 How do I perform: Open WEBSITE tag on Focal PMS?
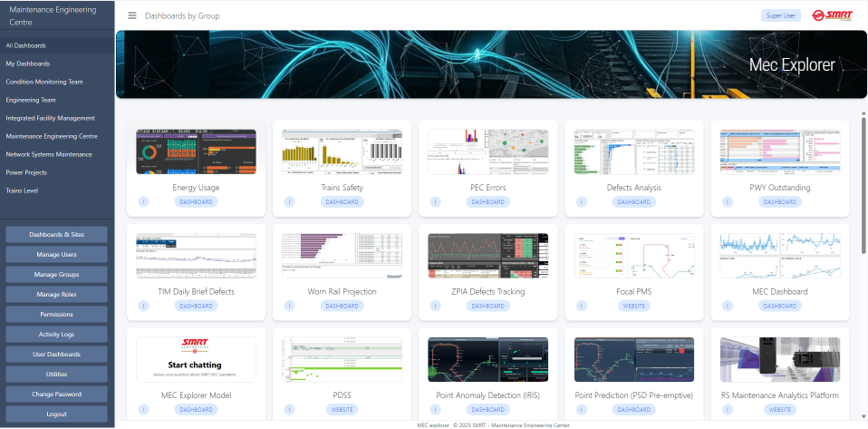[x=633, y=306]
